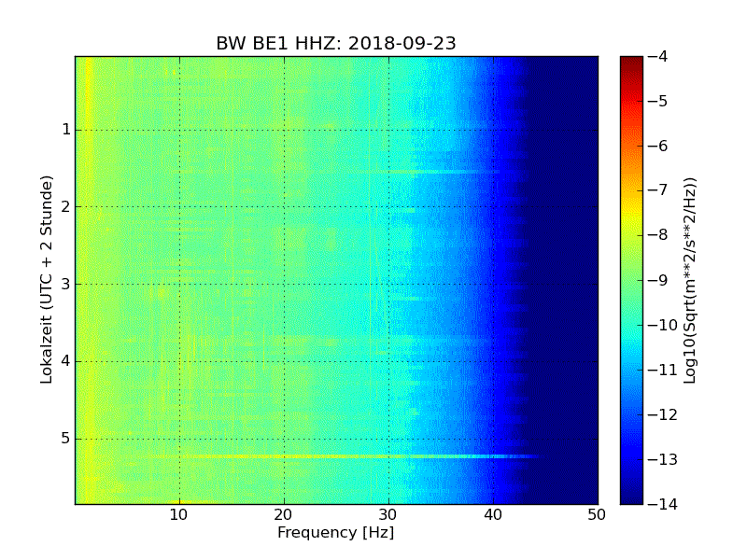The image size is (747, 560).
Task: Click colorbar tick label '−11'
Action: 663,370
